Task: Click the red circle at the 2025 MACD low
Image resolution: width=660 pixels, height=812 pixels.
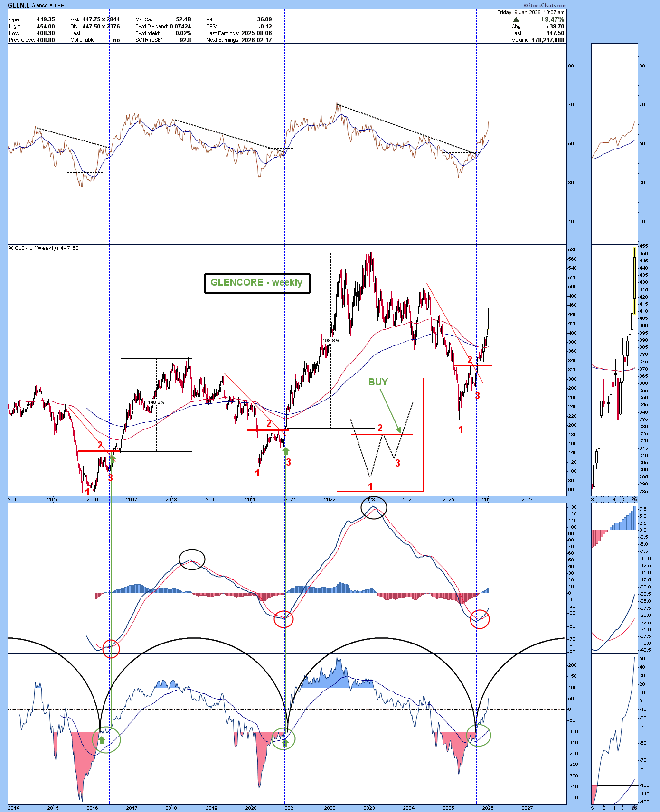Action: (479, 619)
